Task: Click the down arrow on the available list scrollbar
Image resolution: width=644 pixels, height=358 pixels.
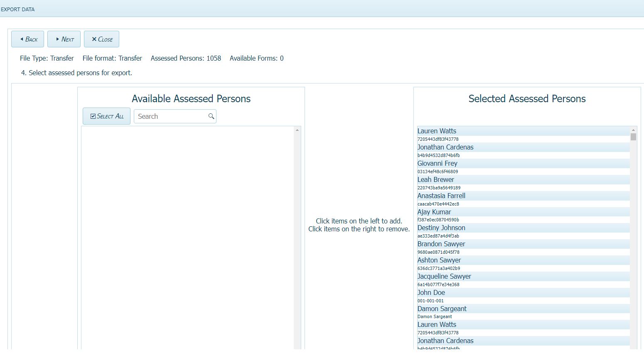Action: [298, 346]
